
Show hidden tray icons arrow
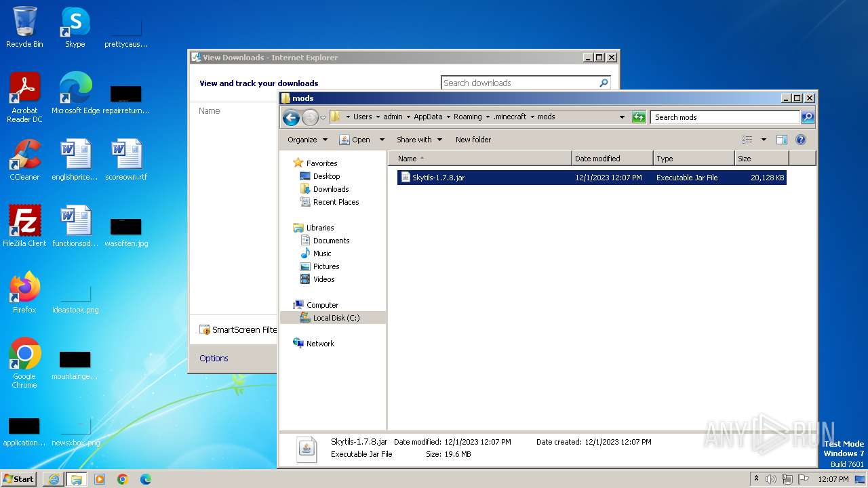pos(756,479)
